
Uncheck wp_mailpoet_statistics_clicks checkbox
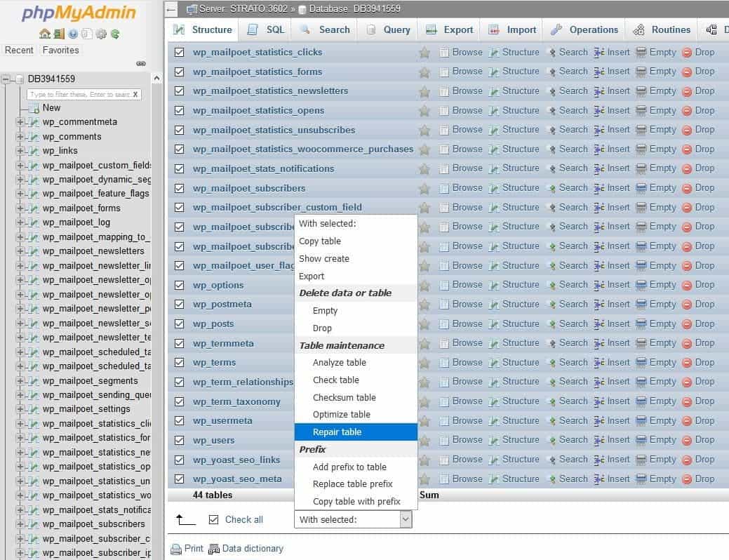pos(179,52)
